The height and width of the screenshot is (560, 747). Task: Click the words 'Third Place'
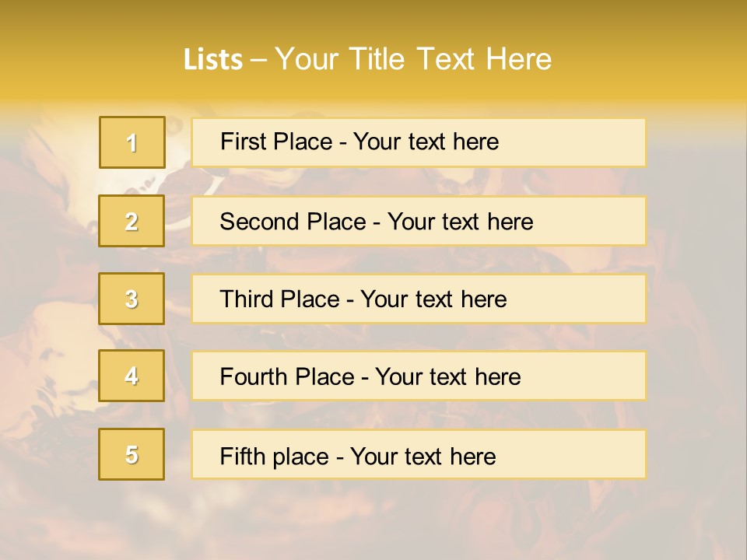coord(279,299)
